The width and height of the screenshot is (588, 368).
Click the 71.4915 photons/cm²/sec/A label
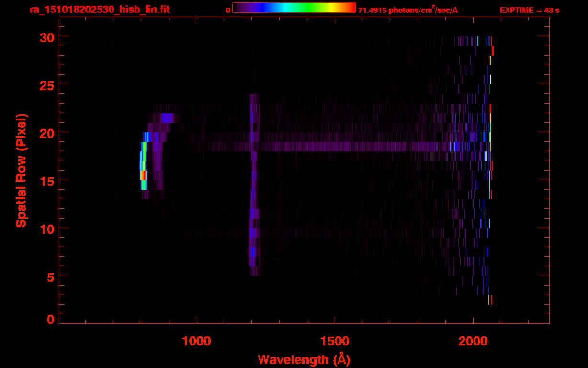pos(408,10)
